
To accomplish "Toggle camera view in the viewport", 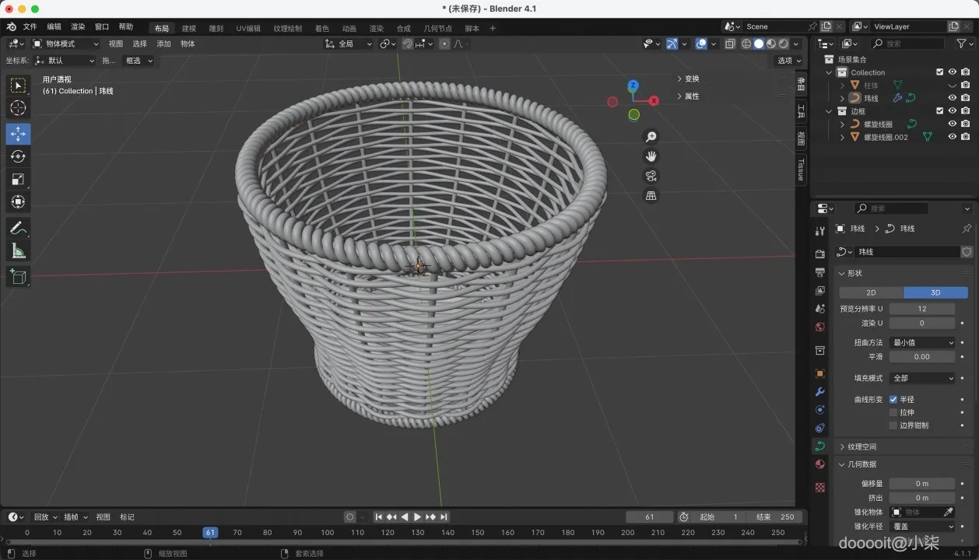I will (x=651, y=176).
